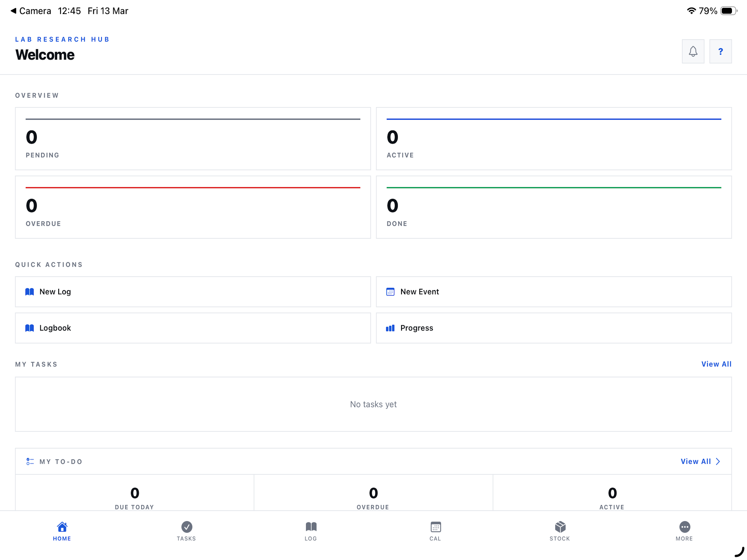Viewport: 747px width, 560px height.
Task: Tap the Home house icon
Action: (62, 527)
